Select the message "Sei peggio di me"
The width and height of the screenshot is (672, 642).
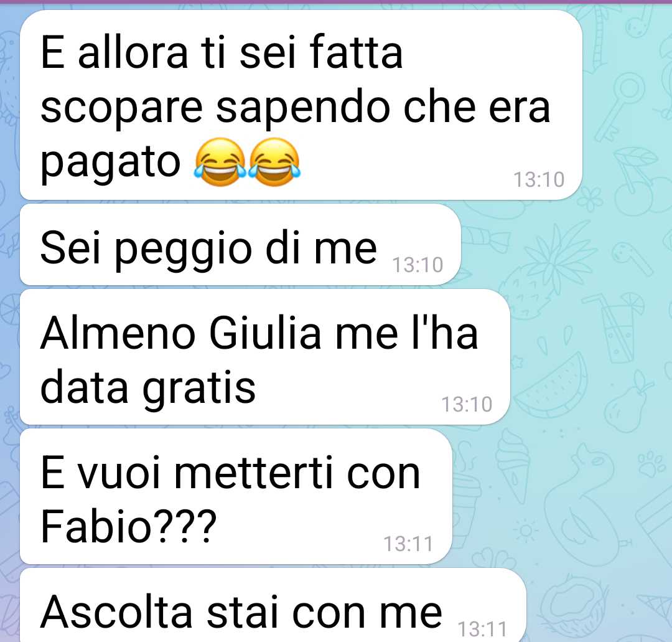240,245
